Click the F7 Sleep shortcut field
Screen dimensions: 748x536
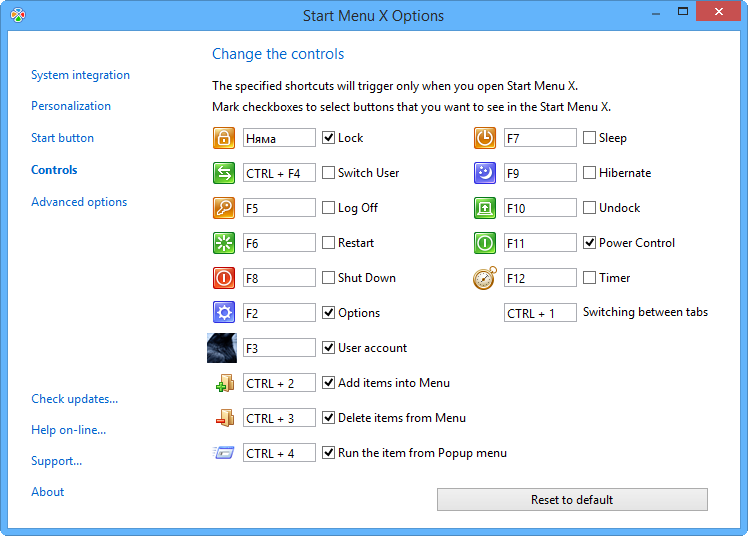coord(540,138)
